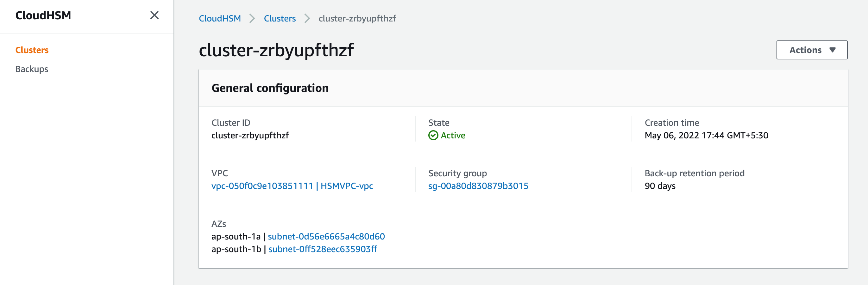
Task: Select Backups in the sidebar
Action: tap(31, 69)
